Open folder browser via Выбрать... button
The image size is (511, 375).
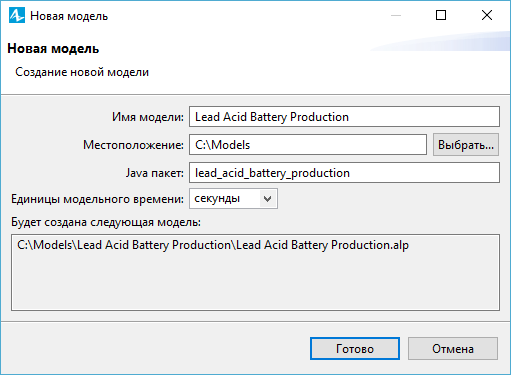pos(466,145)
